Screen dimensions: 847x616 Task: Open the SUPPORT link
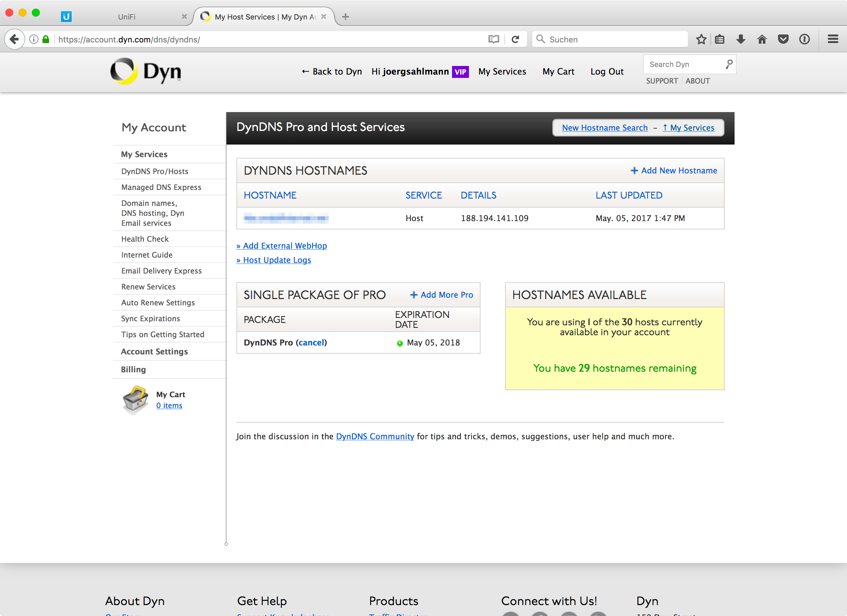[x=662, y=81]
